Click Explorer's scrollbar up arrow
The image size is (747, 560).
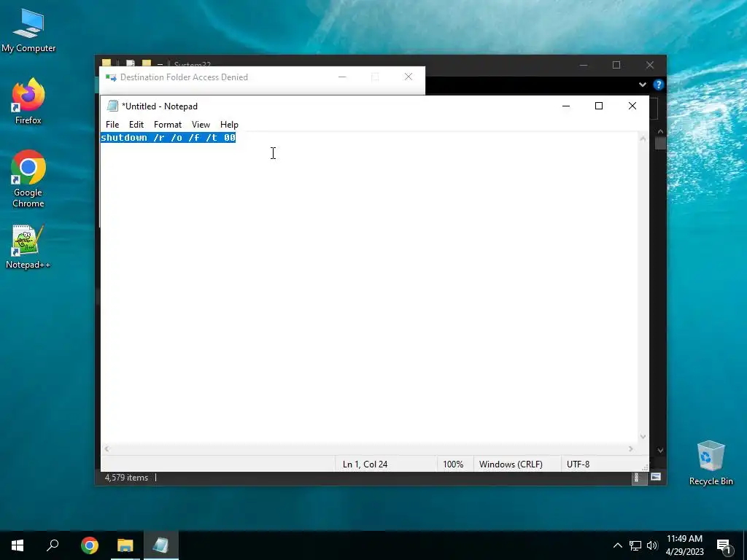pyautogui.click(x=660, y=131)
